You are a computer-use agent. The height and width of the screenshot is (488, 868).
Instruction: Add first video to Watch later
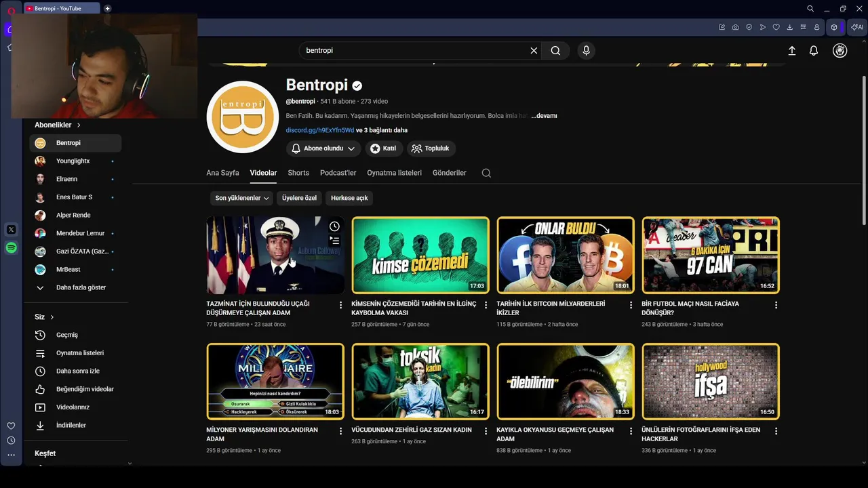pyautogui.click(x=334, y=226)
